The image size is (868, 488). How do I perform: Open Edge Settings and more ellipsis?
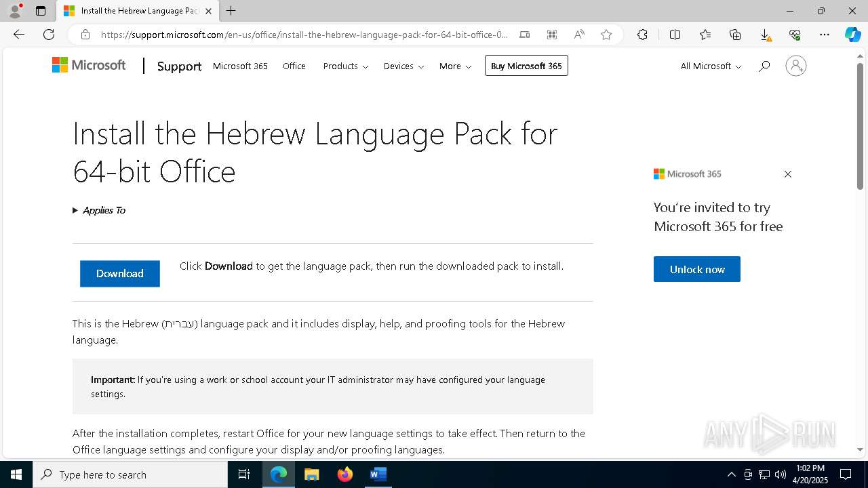(x=825, y=35)
